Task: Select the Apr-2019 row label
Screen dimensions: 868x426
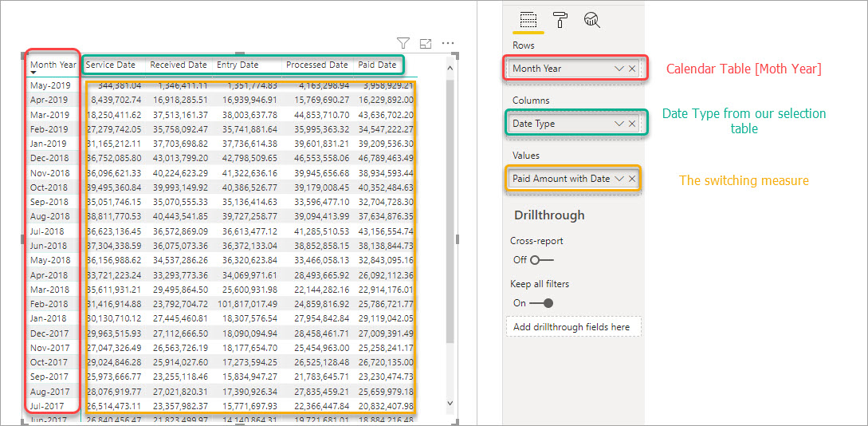Action: pos(49,101)
